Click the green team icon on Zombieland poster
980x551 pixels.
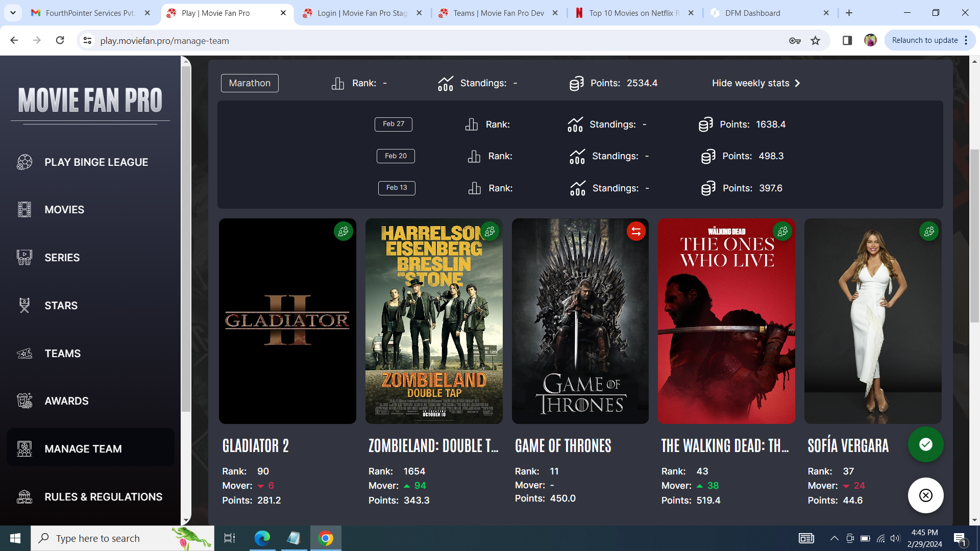(x=490, y=231)
